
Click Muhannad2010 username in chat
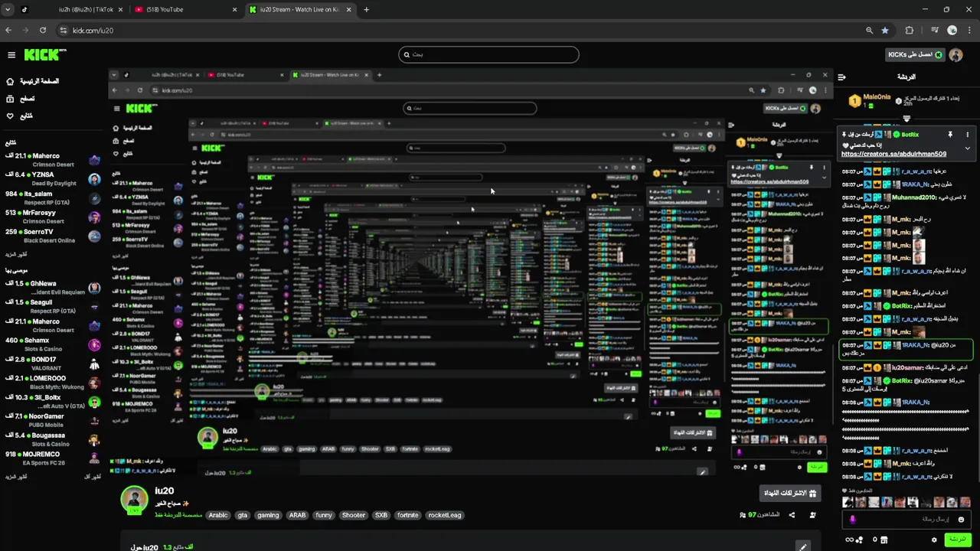[x=914, y=197]
